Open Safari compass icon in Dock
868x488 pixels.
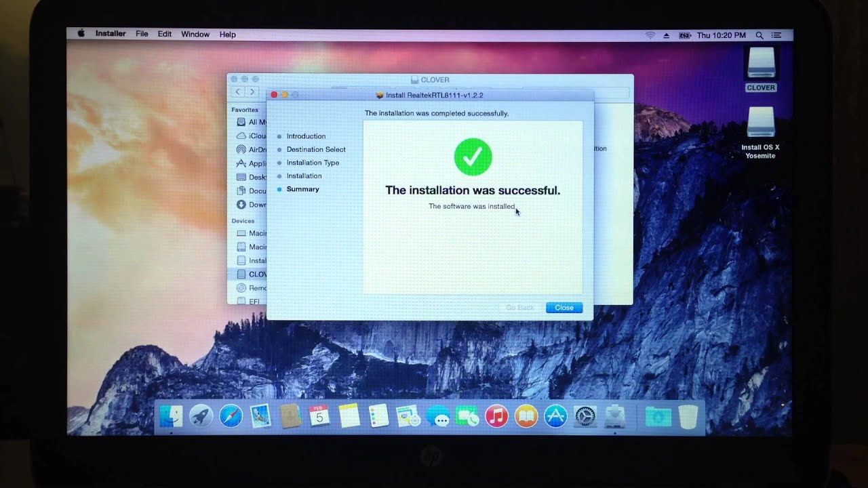231,415
